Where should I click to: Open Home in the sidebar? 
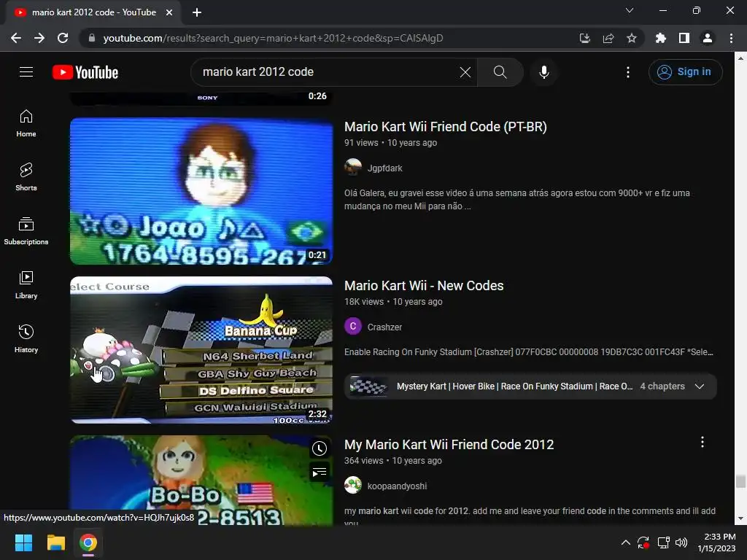coord(26,123)
